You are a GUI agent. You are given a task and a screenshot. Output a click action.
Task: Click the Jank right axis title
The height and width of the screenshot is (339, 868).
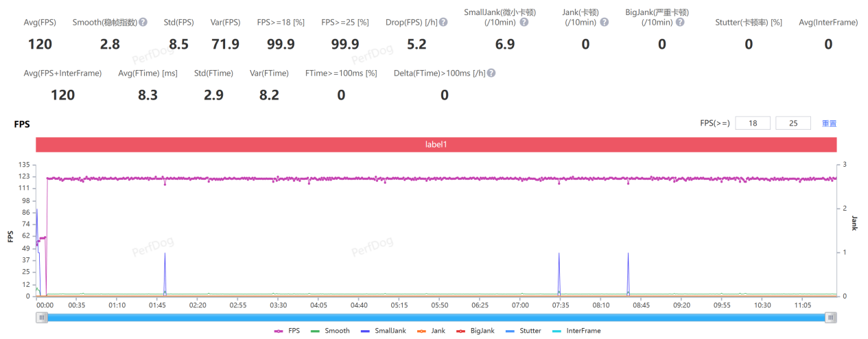point(854,223)
